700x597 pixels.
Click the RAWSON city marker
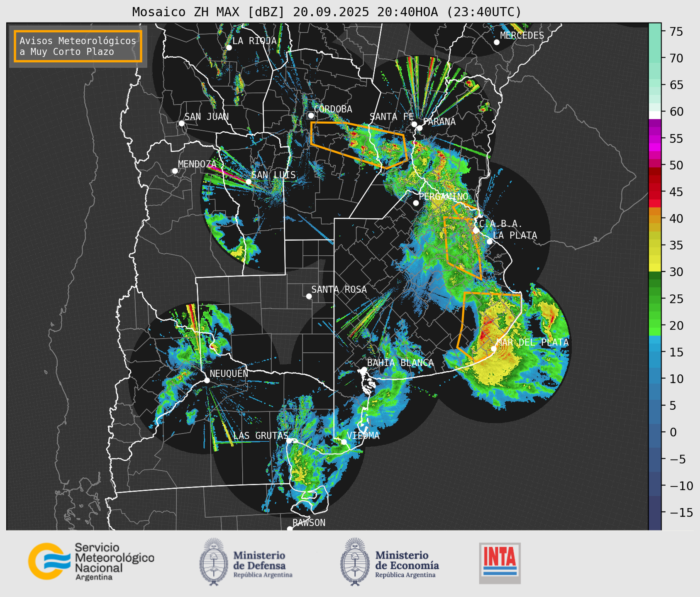pos(290,529)
